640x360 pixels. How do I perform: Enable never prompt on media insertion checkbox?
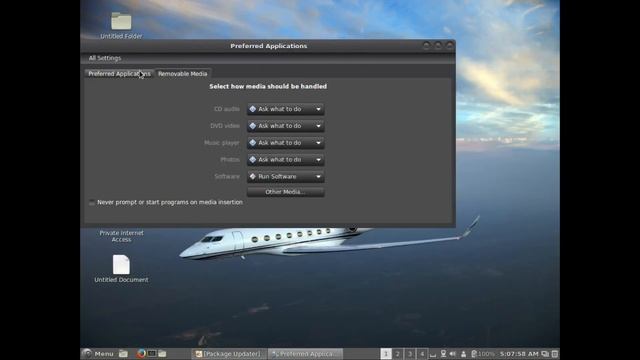pos(92,202)
